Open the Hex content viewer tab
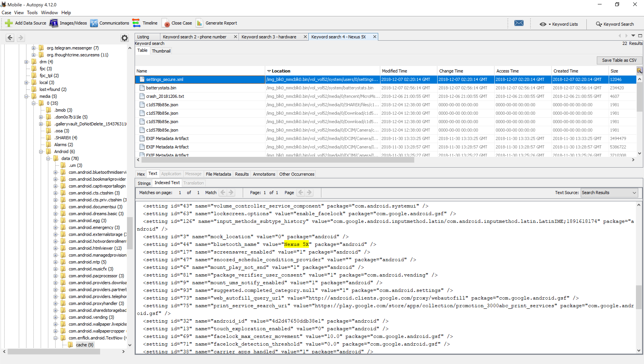Image resolution: width=644 pixels, height=364 pixels. pos(141,174)
